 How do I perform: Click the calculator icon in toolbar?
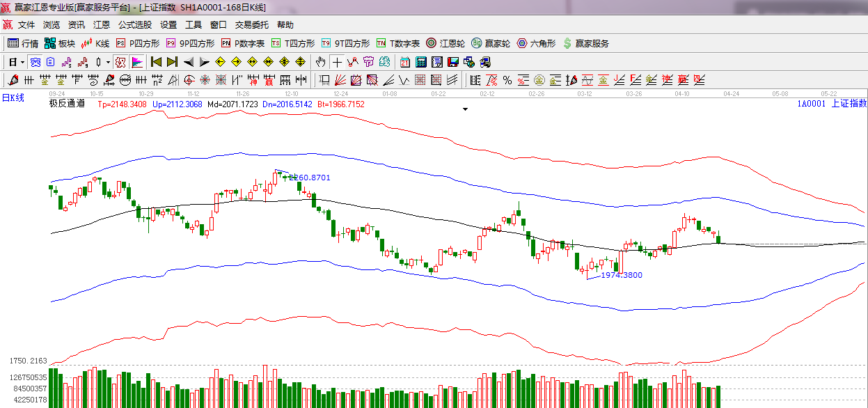point(421,62)
